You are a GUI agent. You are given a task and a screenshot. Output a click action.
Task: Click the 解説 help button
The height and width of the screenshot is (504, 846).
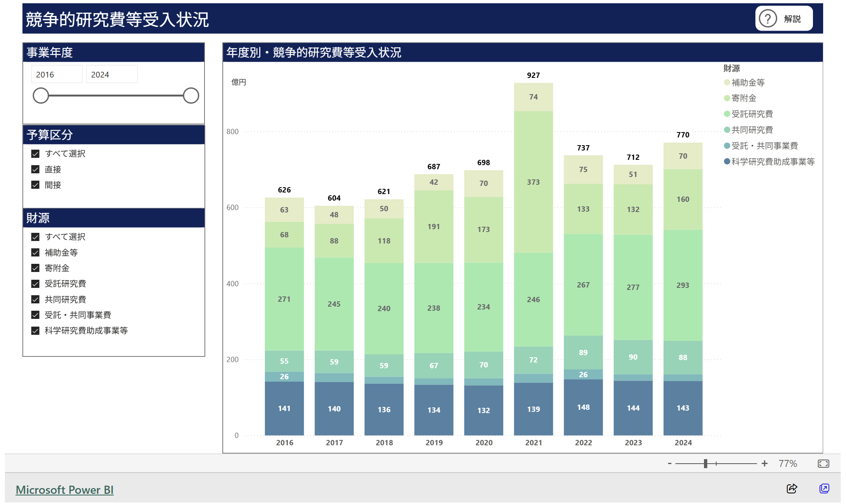pyautogui.click(x=783, y=19)
